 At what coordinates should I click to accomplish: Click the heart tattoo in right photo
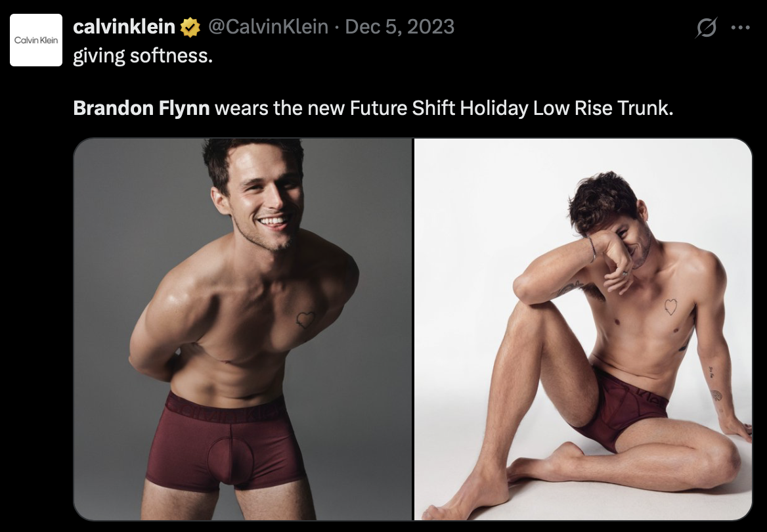tap(670, 306)
